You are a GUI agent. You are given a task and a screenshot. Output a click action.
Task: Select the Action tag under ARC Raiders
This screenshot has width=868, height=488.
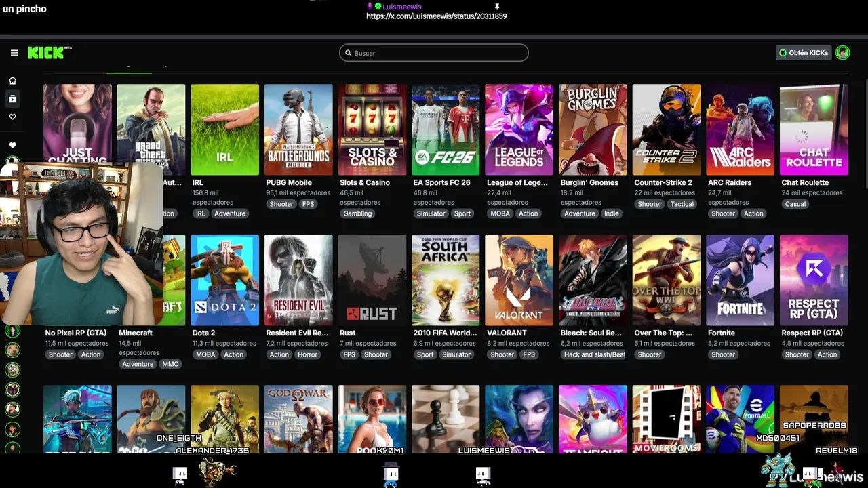tap(753, 213)
